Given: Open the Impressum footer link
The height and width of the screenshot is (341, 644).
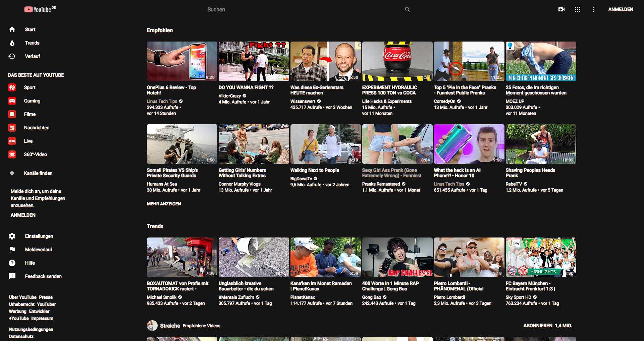Looking at the screenshot, I should coord(42,318).
